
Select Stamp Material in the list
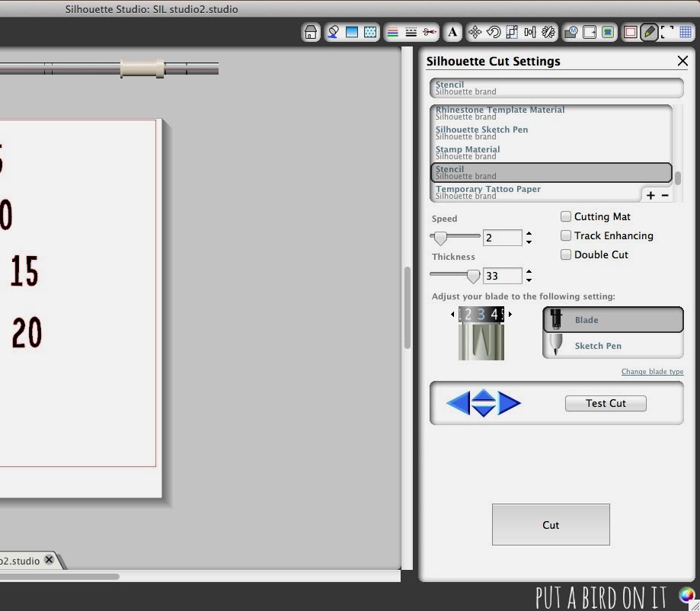point(551,152)
